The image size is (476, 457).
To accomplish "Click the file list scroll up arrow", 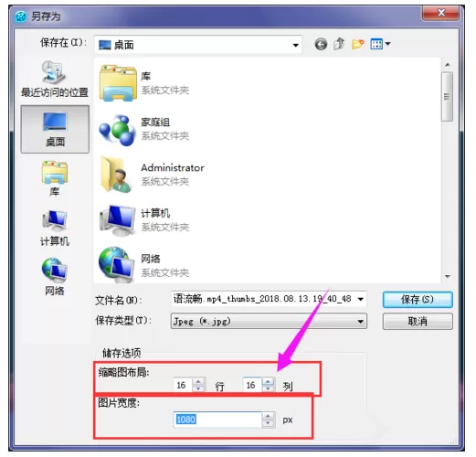I will [x=447, y=65].
